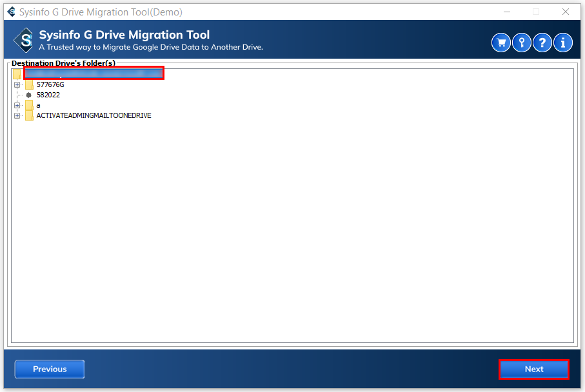Image resolution: width=585 pixels, height=392 pixels.
Task: Open help via question mark icon
Action: [x=542, y=43]
